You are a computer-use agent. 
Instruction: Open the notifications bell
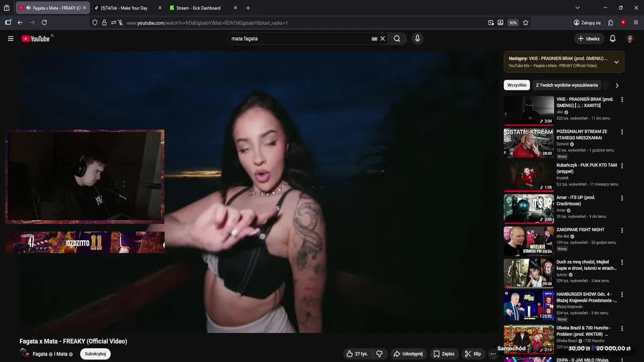[x=612, y=39]
